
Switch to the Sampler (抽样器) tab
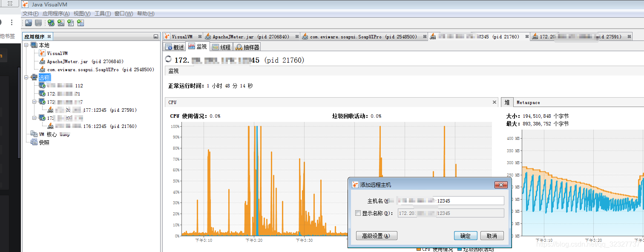pos(247,47)
